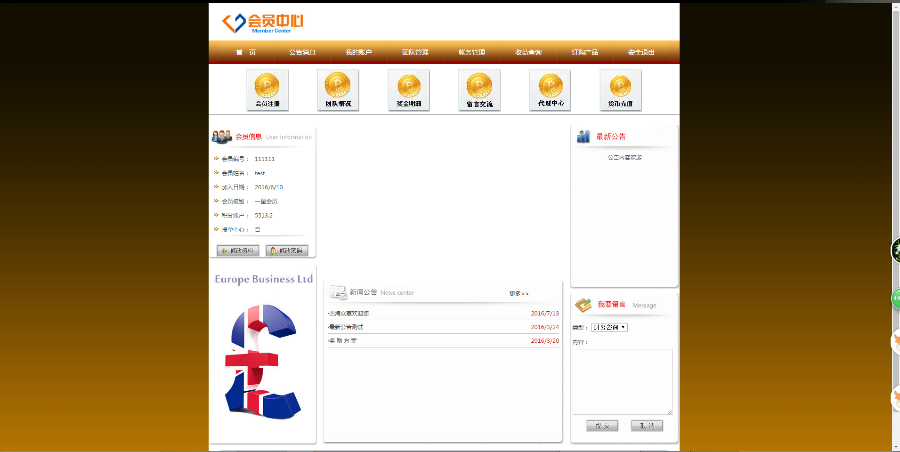Screen dimensions: 900x452
Task: Click the cancel button beside 提交
Action: click(647, 426)
